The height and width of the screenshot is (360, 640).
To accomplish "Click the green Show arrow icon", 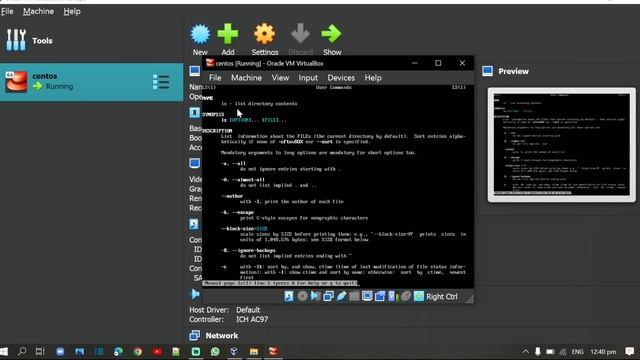I will pyautogui.click(x=331, y=34).
